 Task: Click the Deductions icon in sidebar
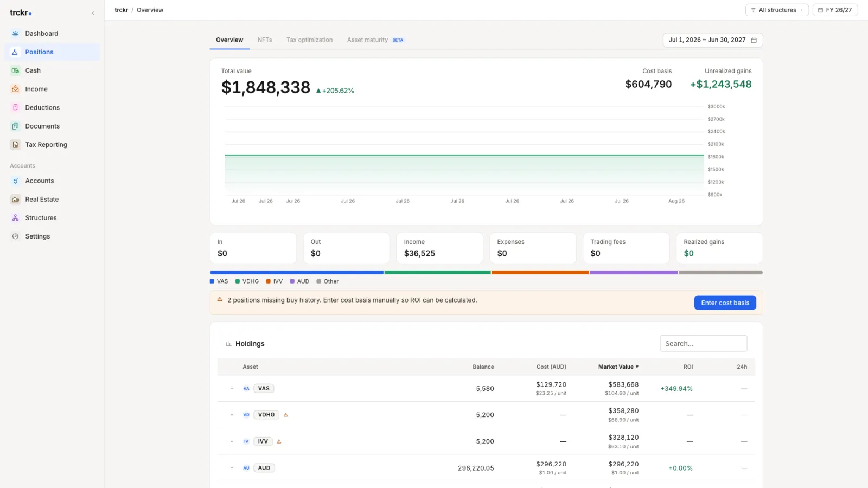(15, 107)
